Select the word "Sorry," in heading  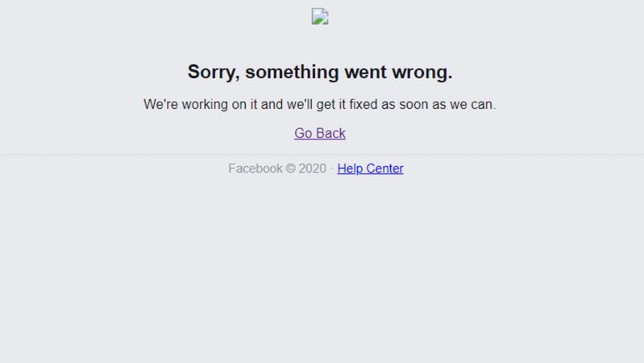(x=214, y=73)
